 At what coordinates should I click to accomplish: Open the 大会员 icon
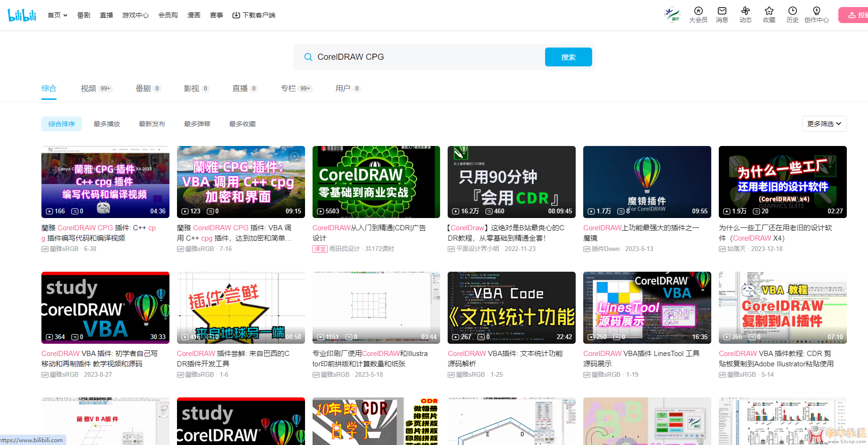698,15
